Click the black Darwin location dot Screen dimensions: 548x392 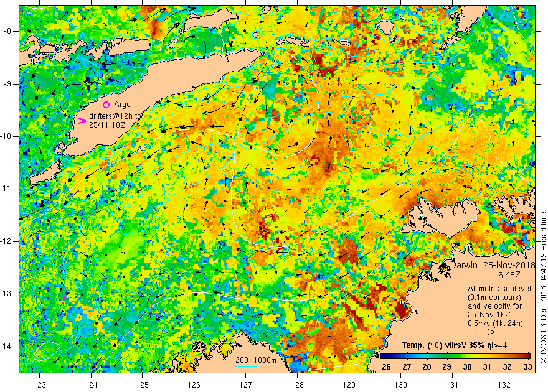[444, 265]
